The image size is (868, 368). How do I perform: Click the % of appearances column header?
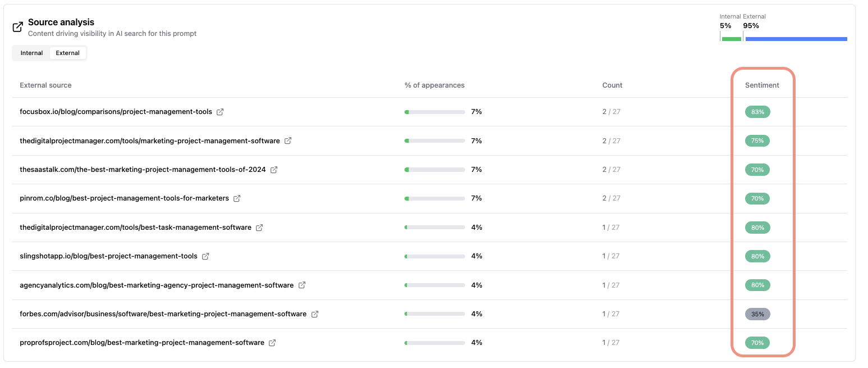[x=434, y=85]
